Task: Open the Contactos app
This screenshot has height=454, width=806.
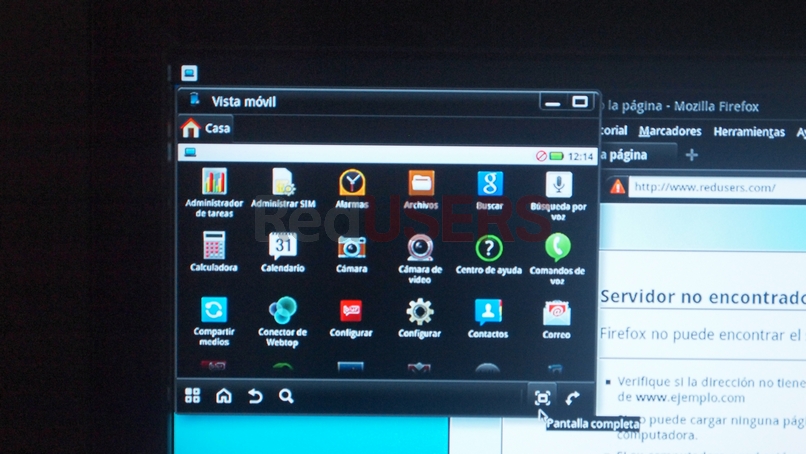Action: coord(488,319)
